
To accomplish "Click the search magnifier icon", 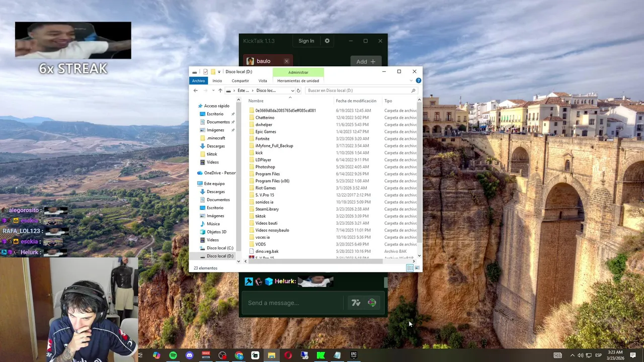I will click(x=414, y=90).
